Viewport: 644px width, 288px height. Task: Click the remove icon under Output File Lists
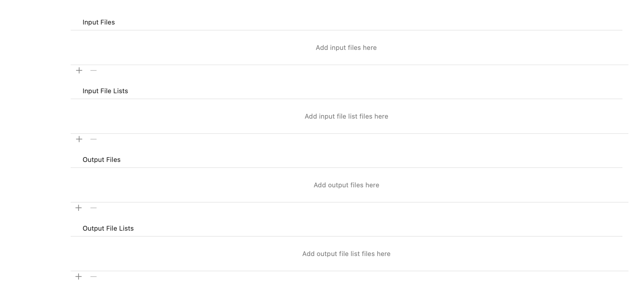point(93,277)
